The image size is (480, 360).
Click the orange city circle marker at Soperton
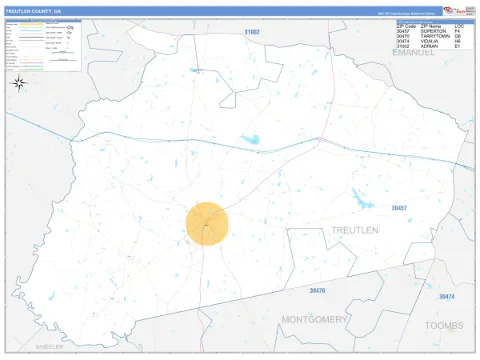(207, 224)
